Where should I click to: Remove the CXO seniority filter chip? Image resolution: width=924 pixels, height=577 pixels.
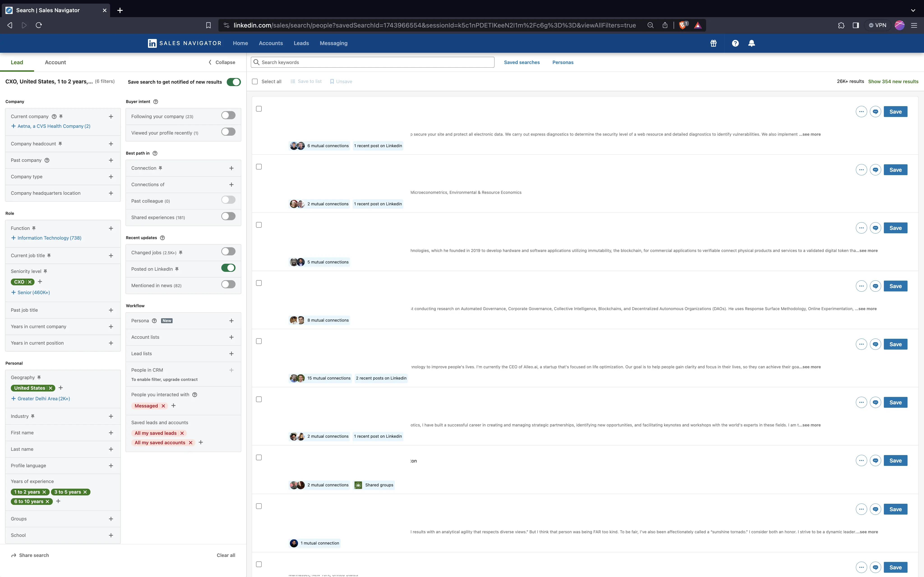(30, 282)
